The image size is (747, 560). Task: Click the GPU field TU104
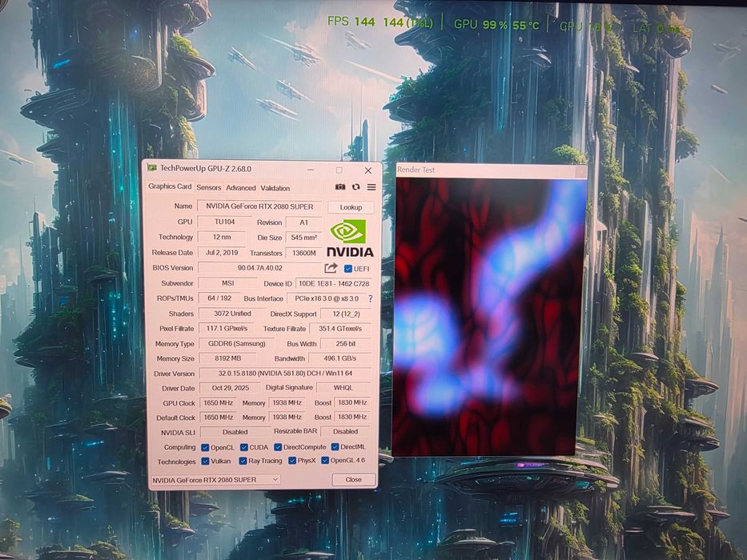[x=224, y=222]
